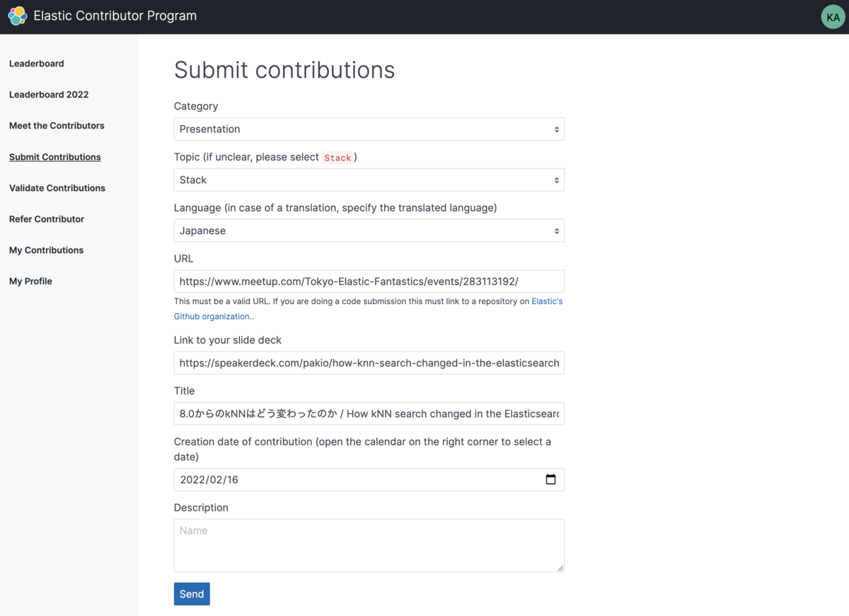This screenshot has width=849, height=616.
Task: Click inside the Description text area
Action: point(368,545)
